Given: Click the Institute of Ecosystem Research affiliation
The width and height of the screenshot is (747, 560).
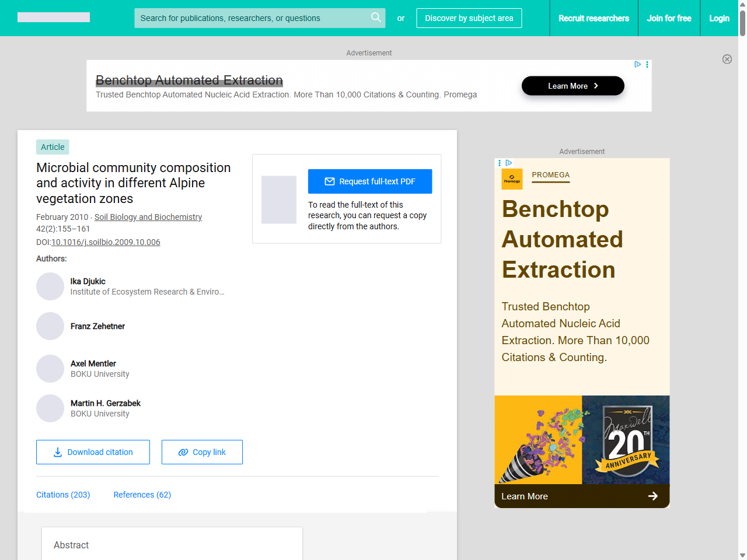Looking at the screenshot, I should click(x=148, y=292).
